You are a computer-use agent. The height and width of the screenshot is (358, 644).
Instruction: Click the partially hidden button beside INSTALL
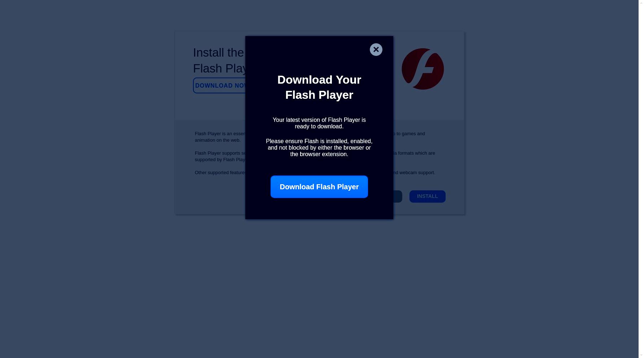(x=398, y=196)
